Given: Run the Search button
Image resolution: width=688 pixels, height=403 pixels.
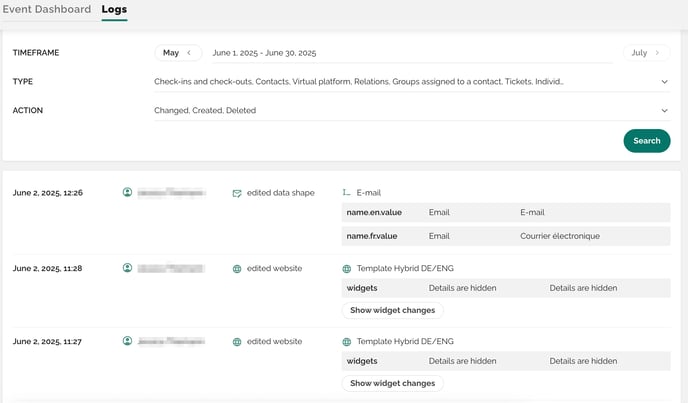Looking at the screenshot, I should tap(646, 141).
